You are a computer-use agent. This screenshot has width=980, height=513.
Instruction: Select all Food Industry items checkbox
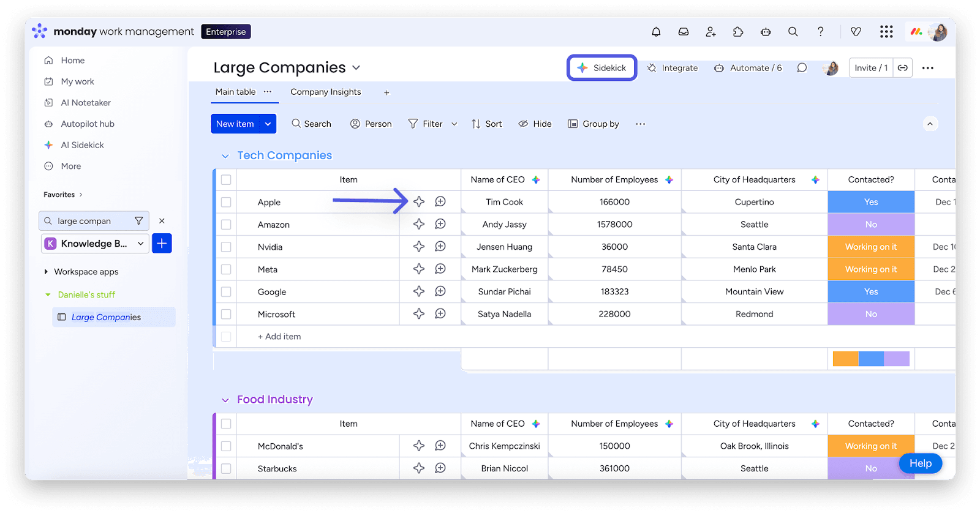(x=226, y=424)
